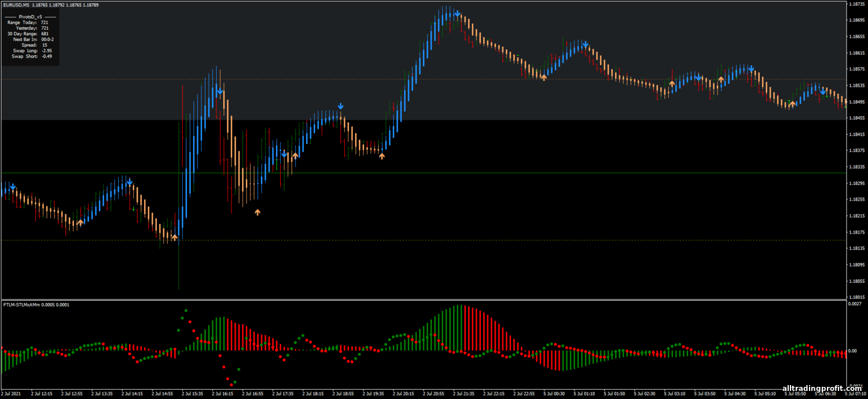Click price level 1.18215 on the price scale

[x=857, y=216]
